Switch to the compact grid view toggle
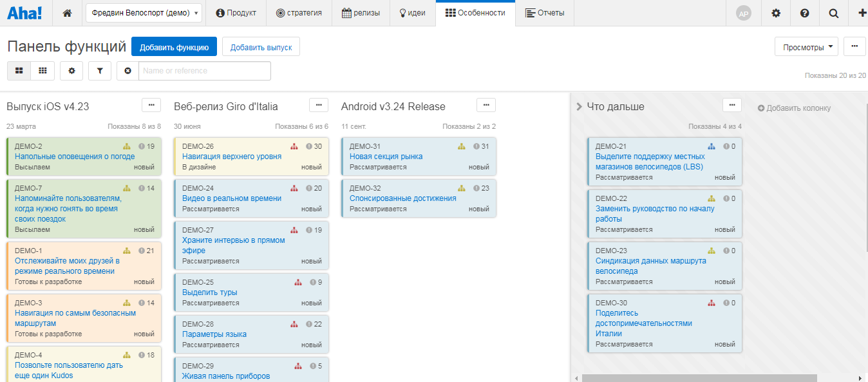This screenshot has width=868, height=382. (x=42, y=71)
